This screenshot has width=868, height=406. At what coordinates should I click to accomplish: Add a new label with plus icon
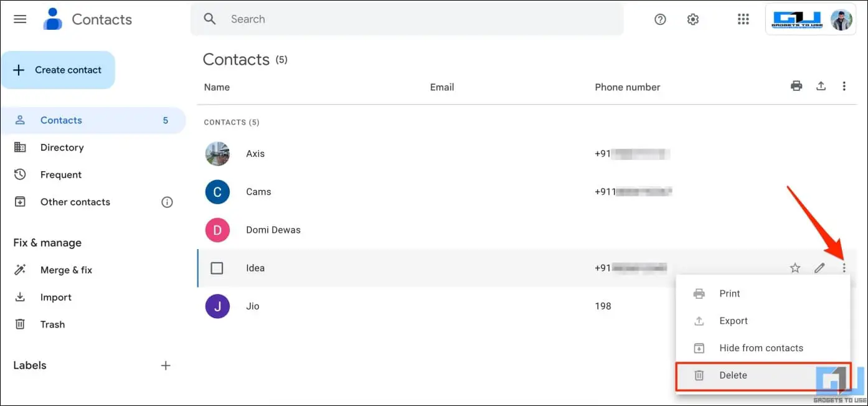click(x=166, y=366)
